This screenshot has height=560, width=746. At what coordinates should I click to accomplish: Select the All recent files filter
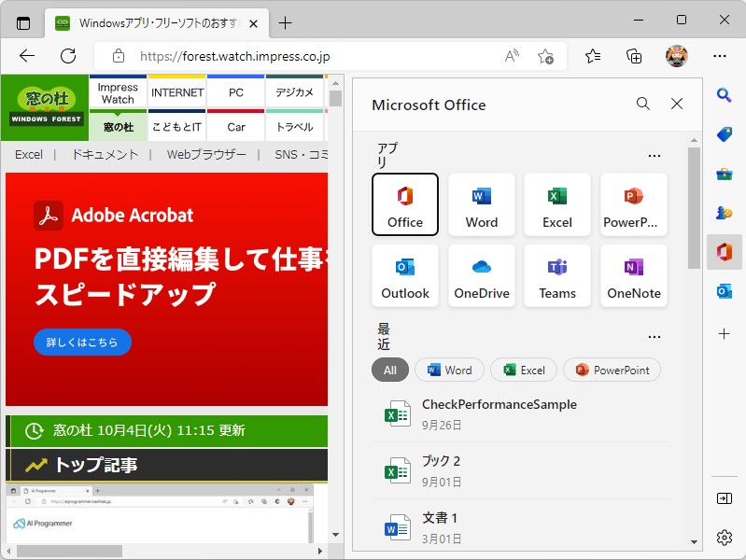click(x=390, y=370)
